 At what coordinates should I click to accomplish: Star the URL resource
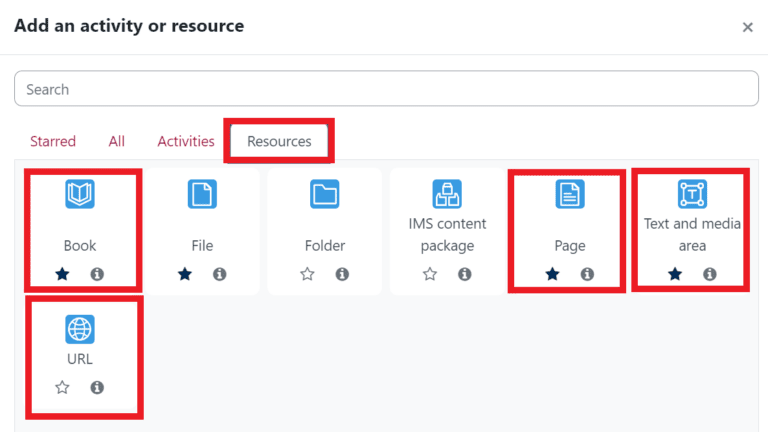pos(62,388)
